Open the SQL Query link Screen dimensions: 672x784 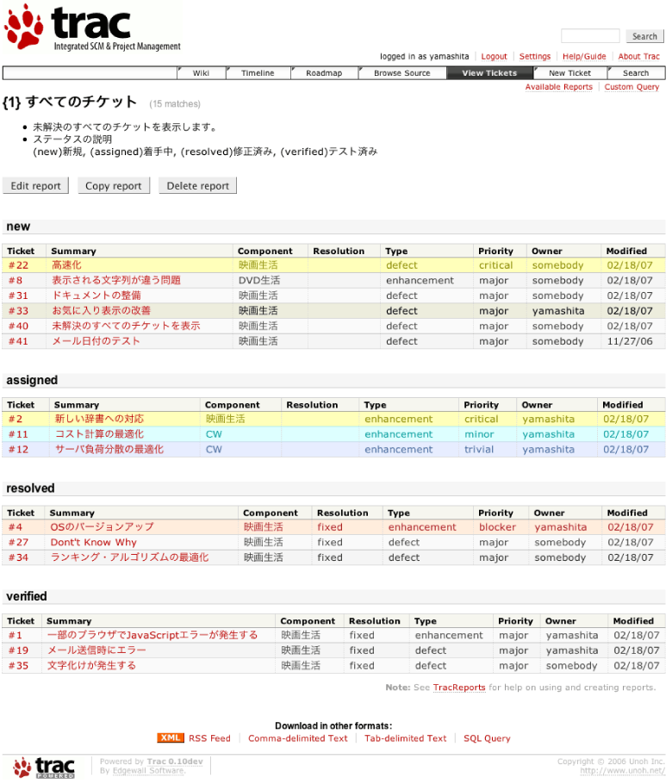click(487, 738)
